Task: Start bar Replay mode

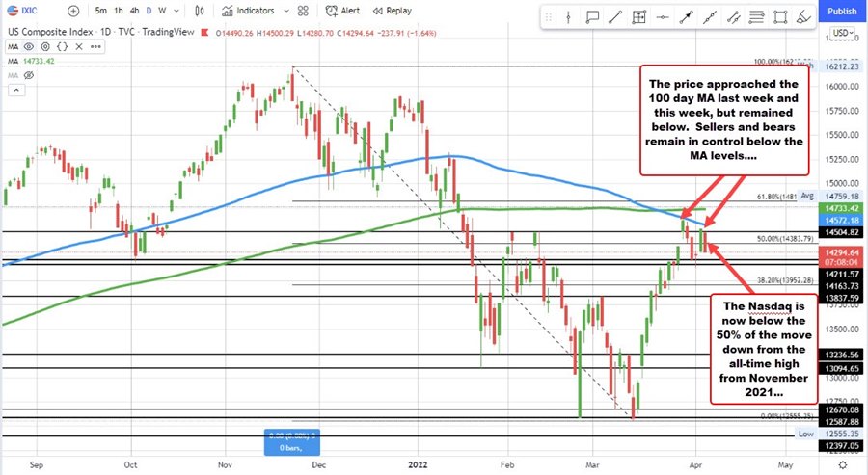Action: tap(392, 11)
